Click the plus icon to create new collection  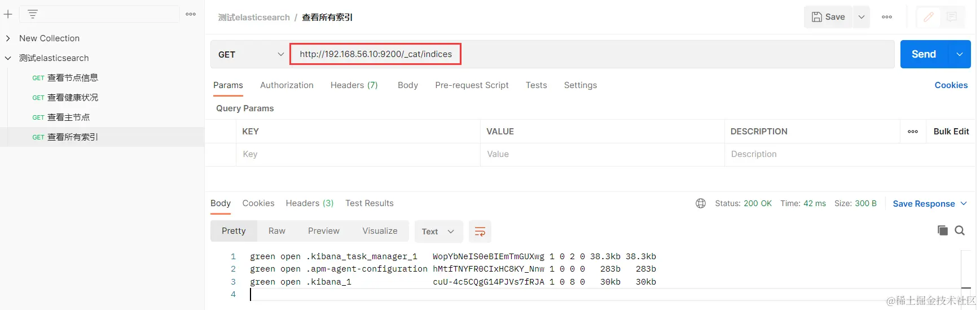8,14
